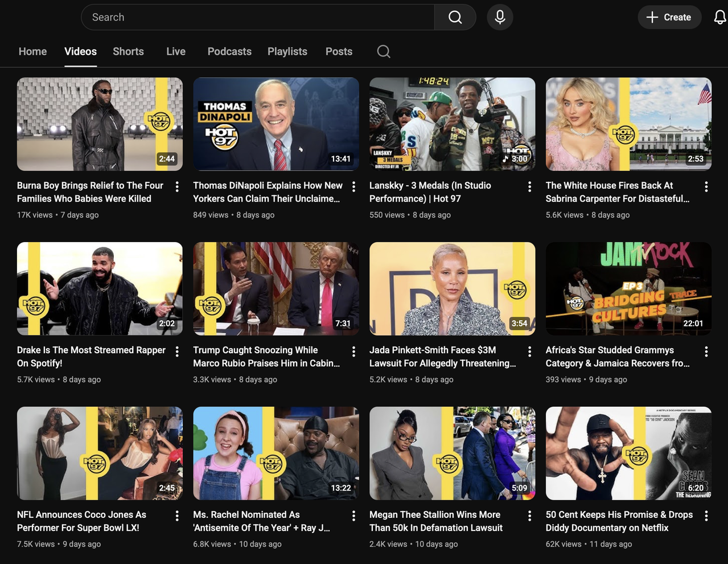Open title 'Ms. Rachel Nominated As Antisemite Of The Year'
The width and height of the screenshot is (728, 564).
262,521
